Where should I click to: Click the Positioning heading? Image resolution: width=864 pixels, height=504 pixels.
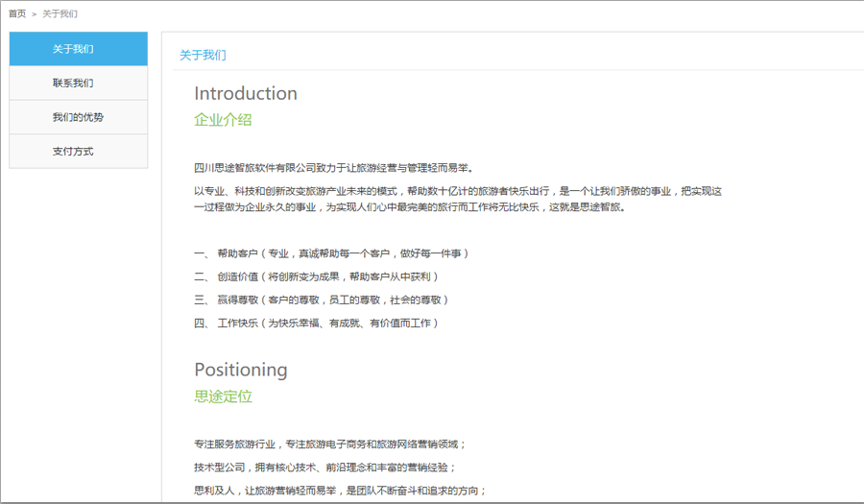240,370
